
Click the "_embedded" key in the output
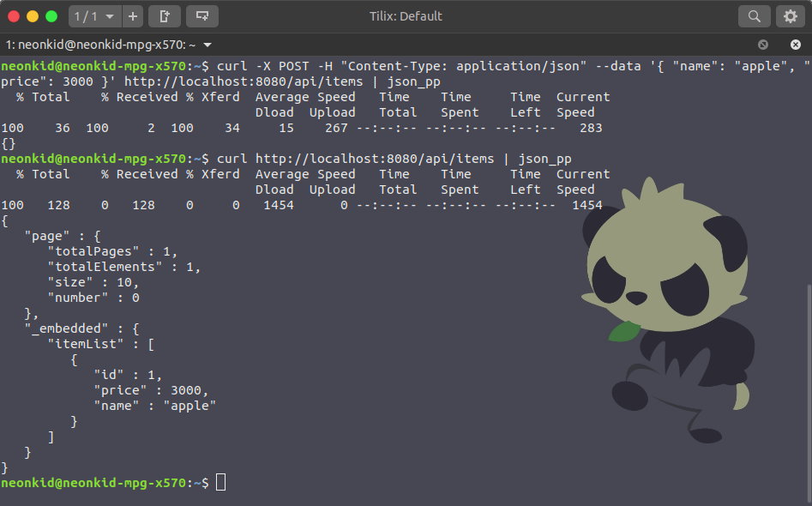(x=66, y=328)
